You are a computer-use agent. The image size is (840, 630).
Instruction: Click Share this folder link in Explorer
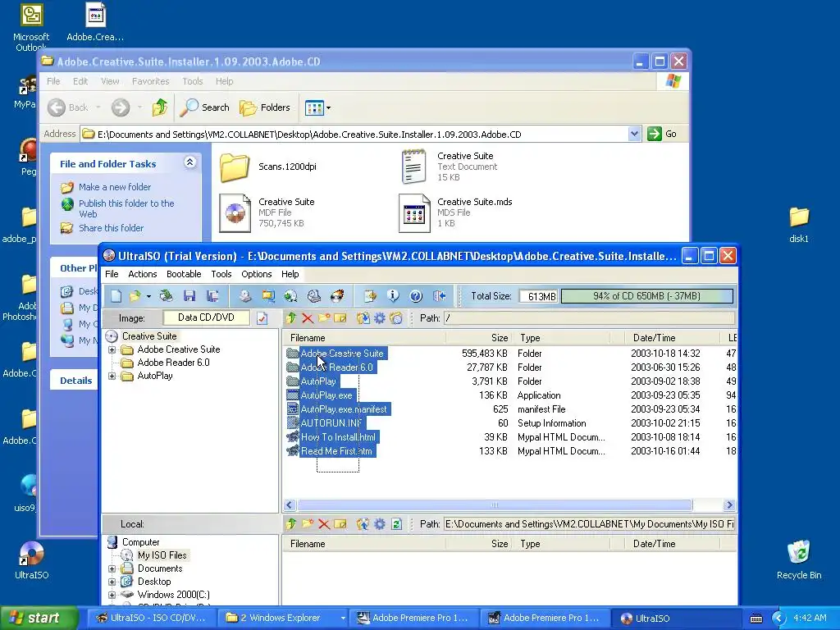[111, 228]
